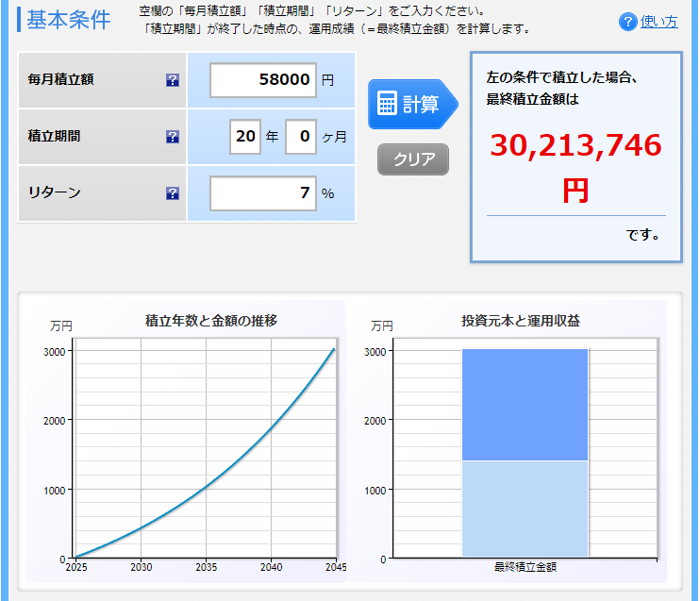The image size is (700, 601).
Task: Click the リターン label
Action: [x=54, y=192]
